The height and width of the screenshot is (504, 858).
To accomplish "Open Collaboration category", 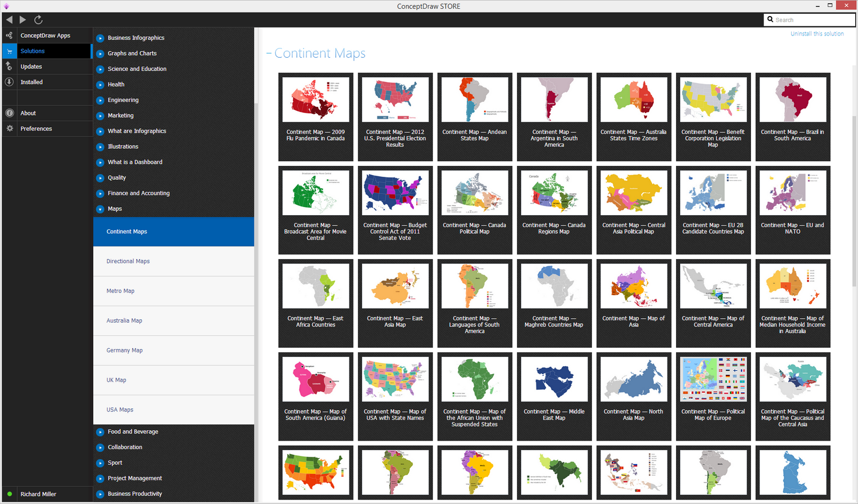I will (125, 447).
